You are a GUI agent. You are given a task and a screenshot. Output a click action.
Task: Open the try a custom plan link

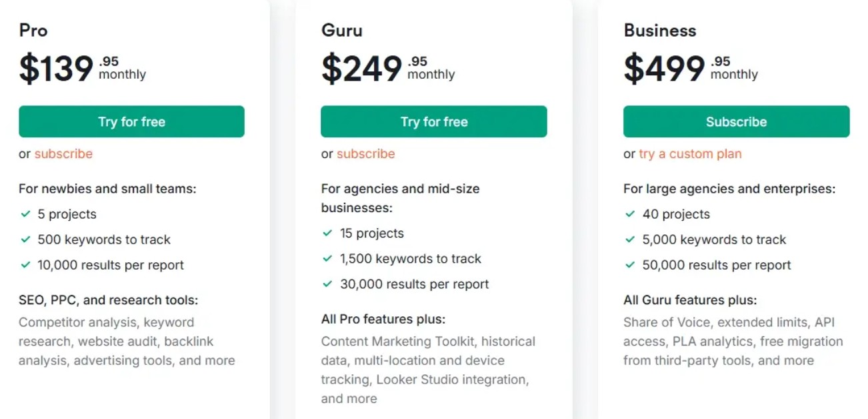690,153
